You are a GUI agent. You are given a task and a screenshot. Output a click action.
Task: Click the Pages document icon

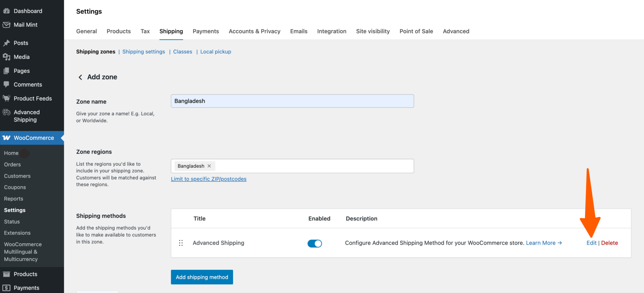pyautogui.click(x=7, y=71)
